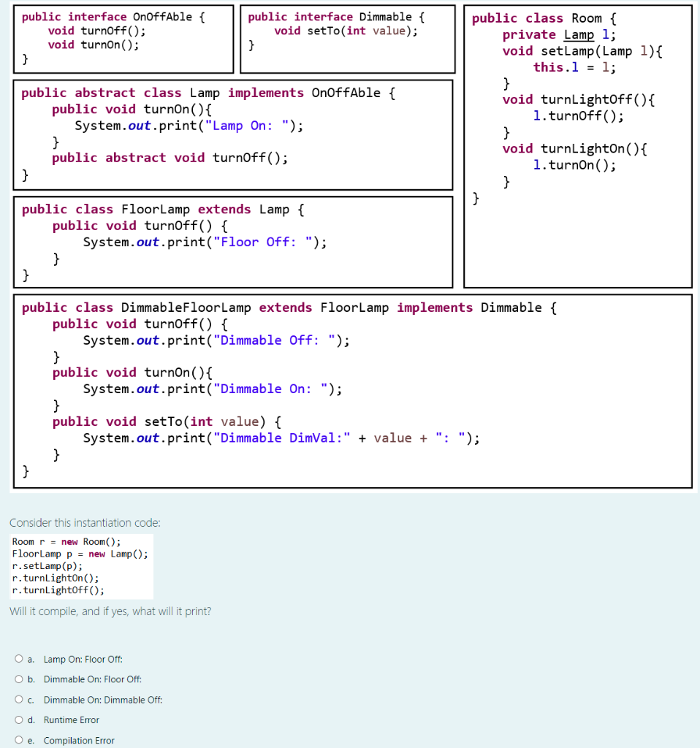700x748 pixels.
Task: Select answer option b 'Dimmable On: Floor Off:'
Action: coord(18,679)
